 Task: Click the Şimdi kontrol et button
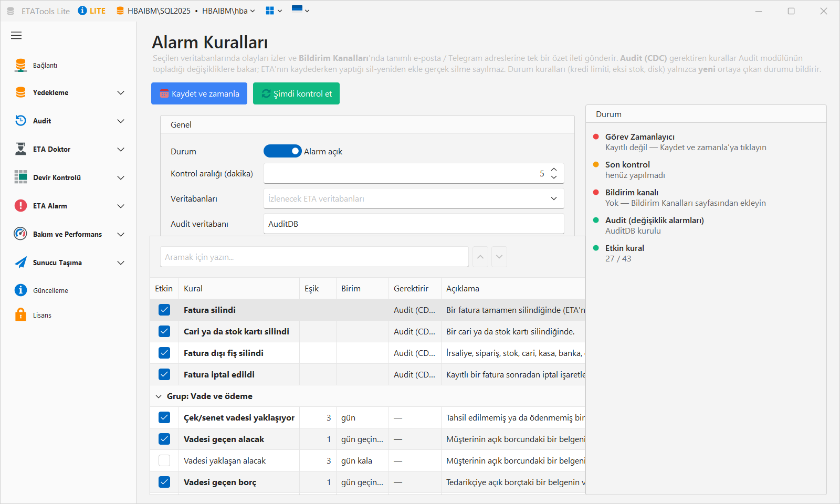(296, 93)
